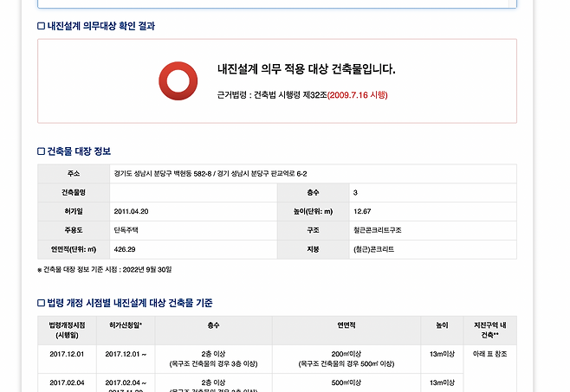The height and width of the screenshot is (392, 570).
Task: Click the 건축물 대장 정보 기준 시점 footnote
Action: [x=107, y=270]
